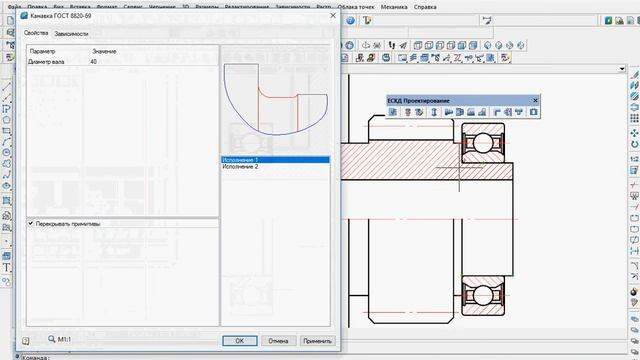Screen dimensions: 640x360
Task: Open the Облака точек menu
Action: tap(356, 7)
